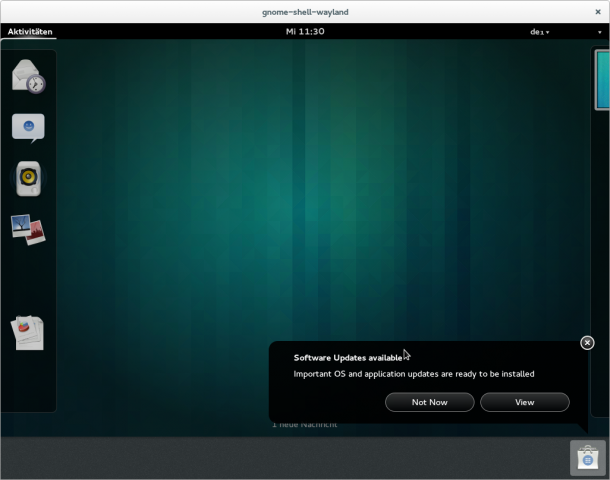Open the Aktivitäten overview menu
The height and width of the screenshot is (480, 610).
click(30, 32)
